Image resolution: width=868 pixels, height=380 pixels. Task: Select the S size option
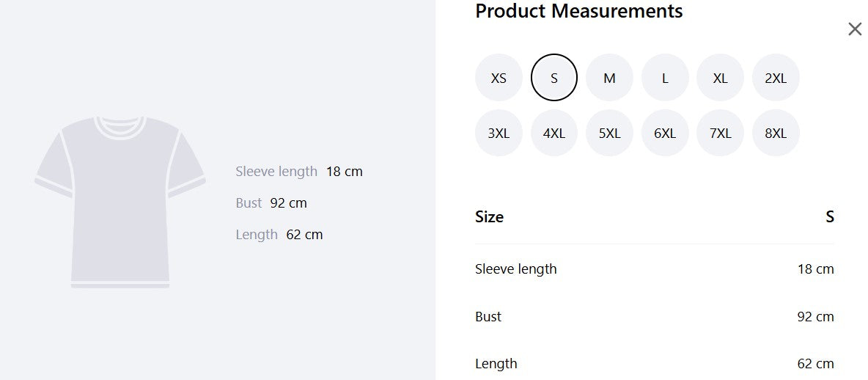coord(554,78)
